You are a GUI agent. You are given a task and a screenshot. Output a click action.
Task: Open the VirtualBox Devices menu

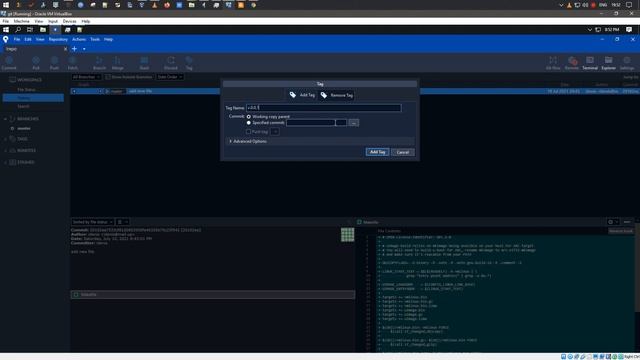69,21
